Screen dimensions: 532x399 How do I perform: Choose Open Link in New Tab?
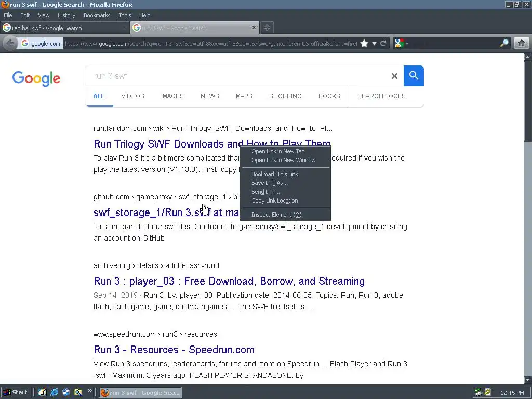click(286, 151)
